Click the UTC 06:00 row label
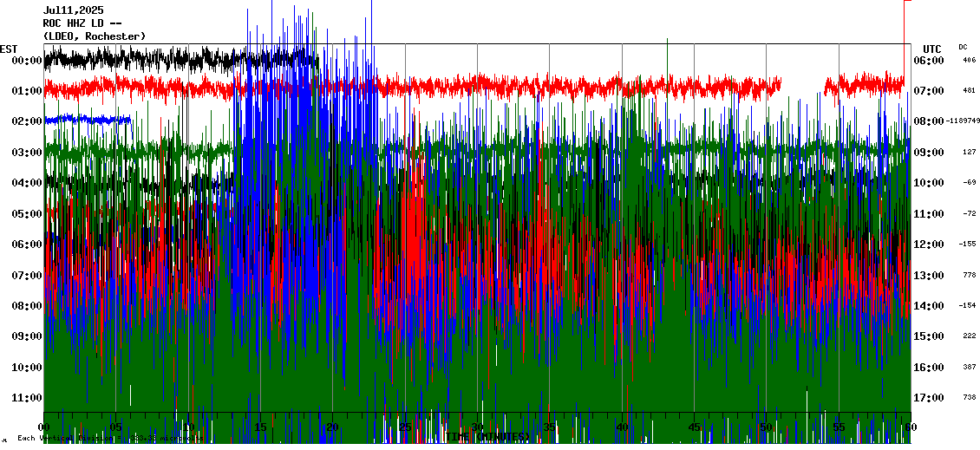Screen dimensions: 980x450 [929, 61]
